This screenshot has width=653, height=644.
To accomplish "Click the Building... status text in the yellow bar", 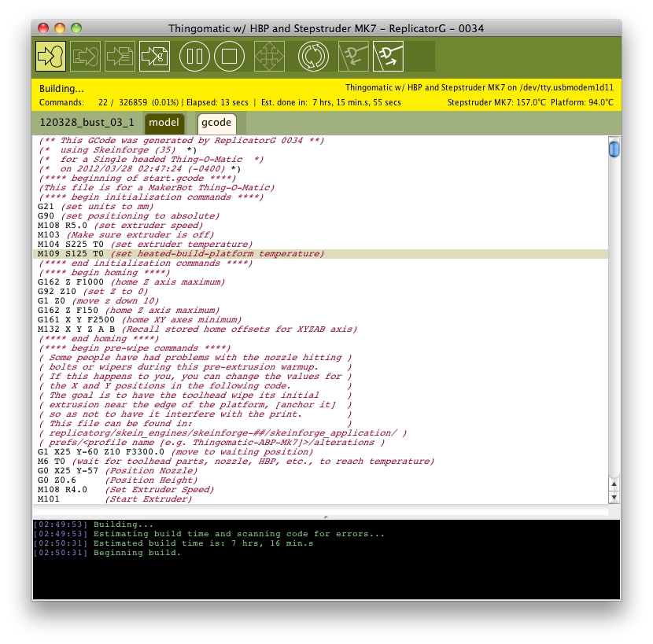I will [61, 89].
